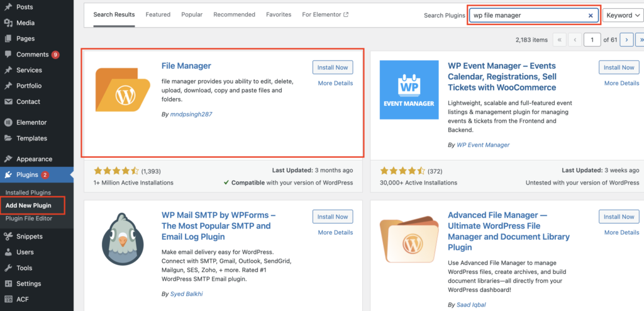Image resolution: width=644 pixels, height=311 pixels.
Task: Click the Snippets scissors icon
Action: click(x=8, y=236)
